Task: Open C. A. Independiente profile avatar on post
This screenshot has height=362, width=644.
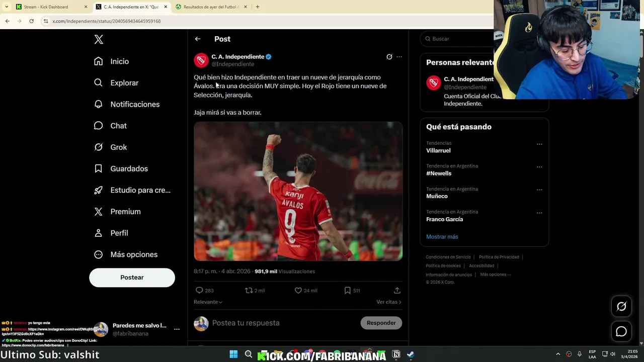Action: pos(201,60)
